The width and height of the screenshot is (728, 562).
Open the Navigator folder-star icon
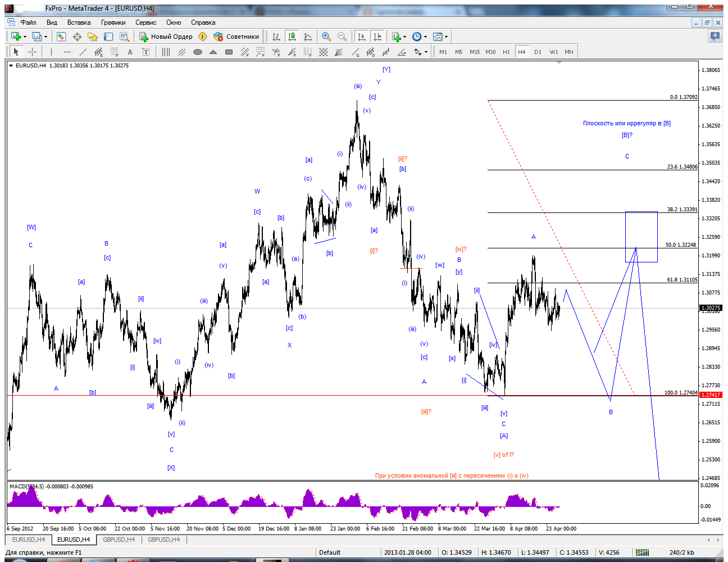[x=93, y=37]
